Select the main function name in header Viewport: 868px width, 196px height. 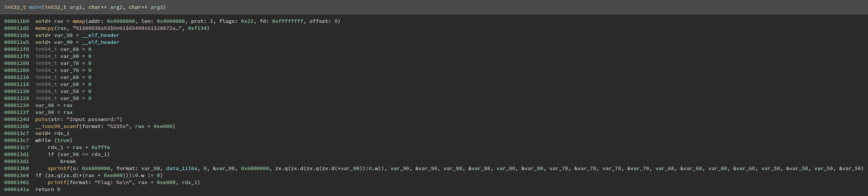[35, 7]
